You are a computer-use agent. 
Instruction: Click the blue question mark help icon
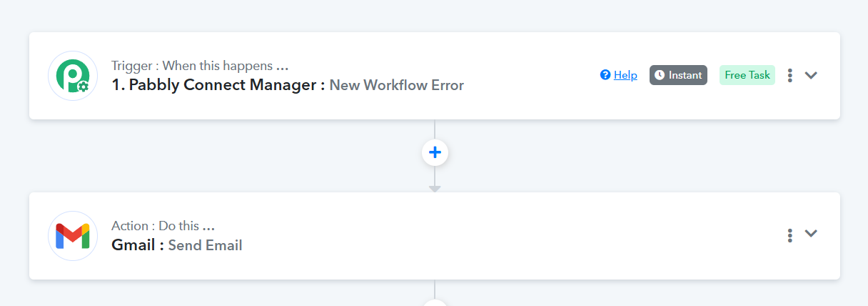605,75
